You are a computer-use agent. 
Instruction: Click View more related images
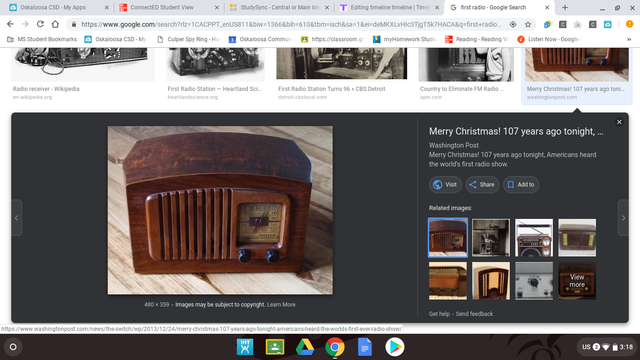point(577,281)
